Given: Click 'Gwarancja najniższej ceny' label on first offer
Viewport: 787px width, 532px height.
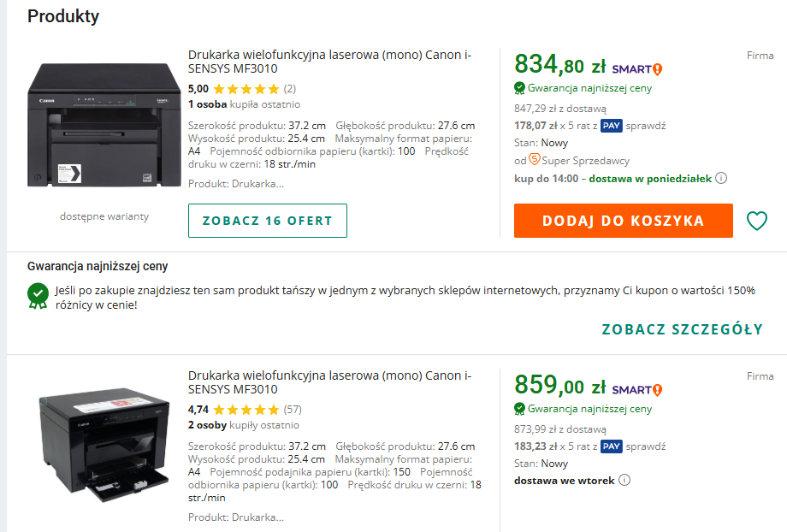Looking at the screenshot, I should tap(589, 88).
